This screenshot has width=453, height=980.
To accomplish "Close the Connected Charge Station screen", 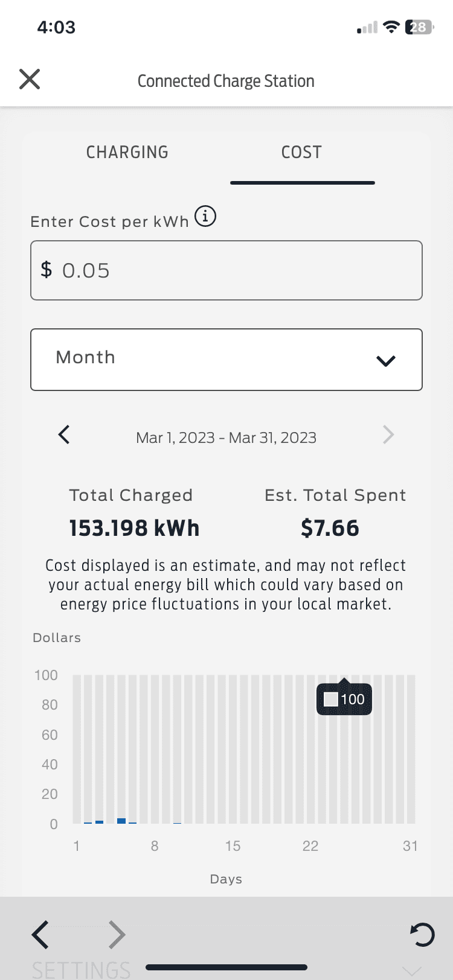I will 30,79.
